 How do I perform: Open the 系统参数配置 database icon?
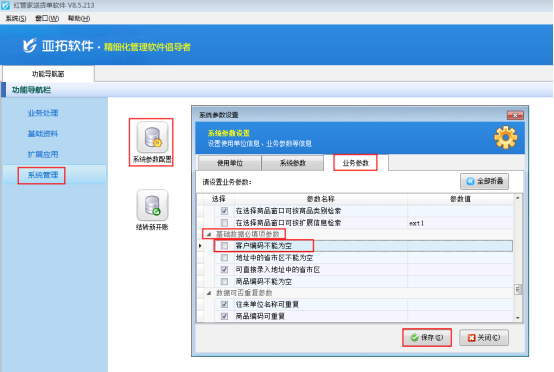click(x=152, y=138)
